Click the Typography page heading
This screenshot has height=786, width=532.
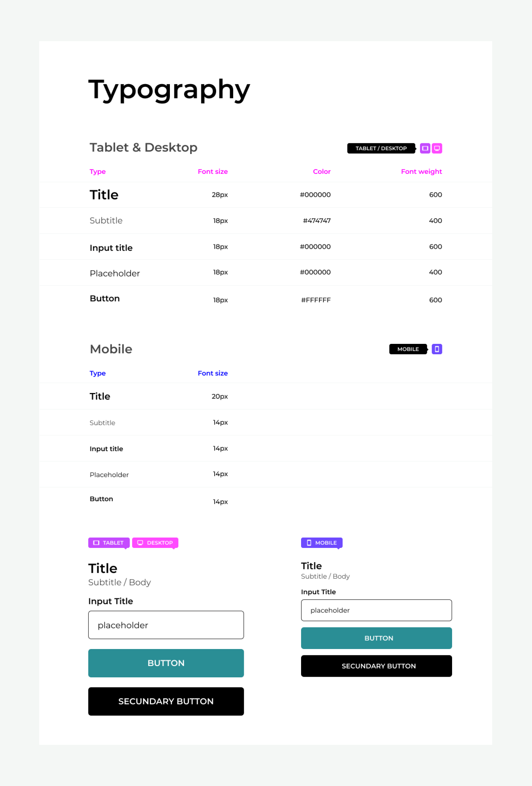pos(169,89)
